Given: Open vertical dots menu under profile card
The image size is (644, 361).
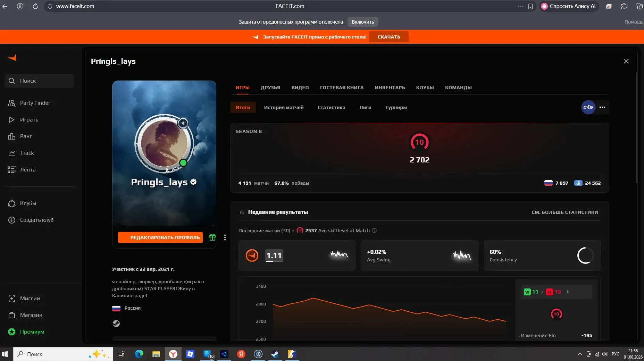Looking at the screenshot, I should tap(225, 237).
